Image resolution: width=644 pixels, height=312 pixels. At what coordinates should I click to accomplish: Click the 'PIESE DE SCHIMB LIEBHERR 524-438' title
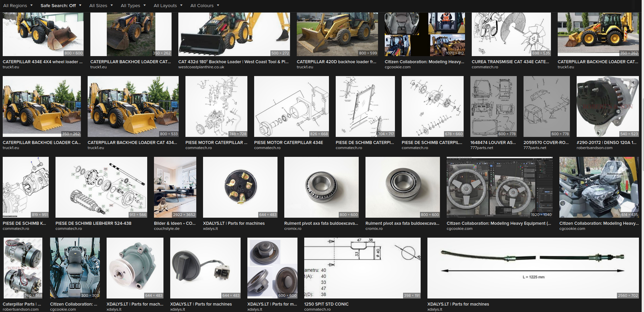click(93, 223)
